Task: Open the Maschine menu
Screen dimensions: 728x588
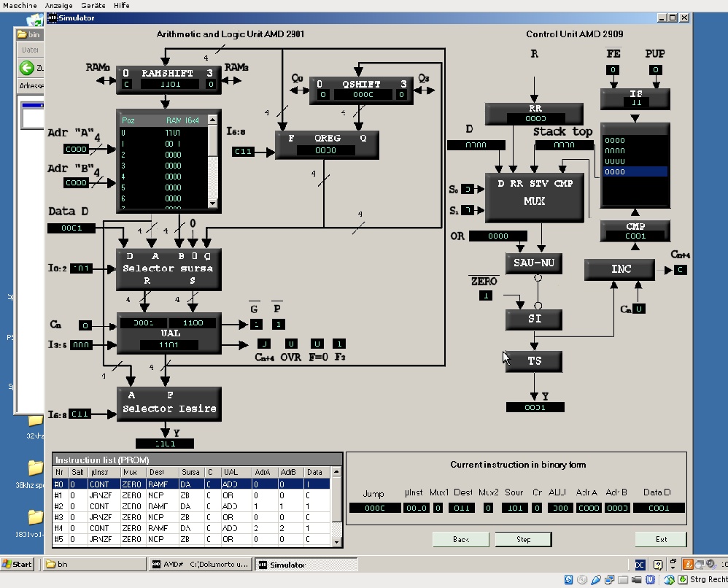Action: click(x=20, y=6)
